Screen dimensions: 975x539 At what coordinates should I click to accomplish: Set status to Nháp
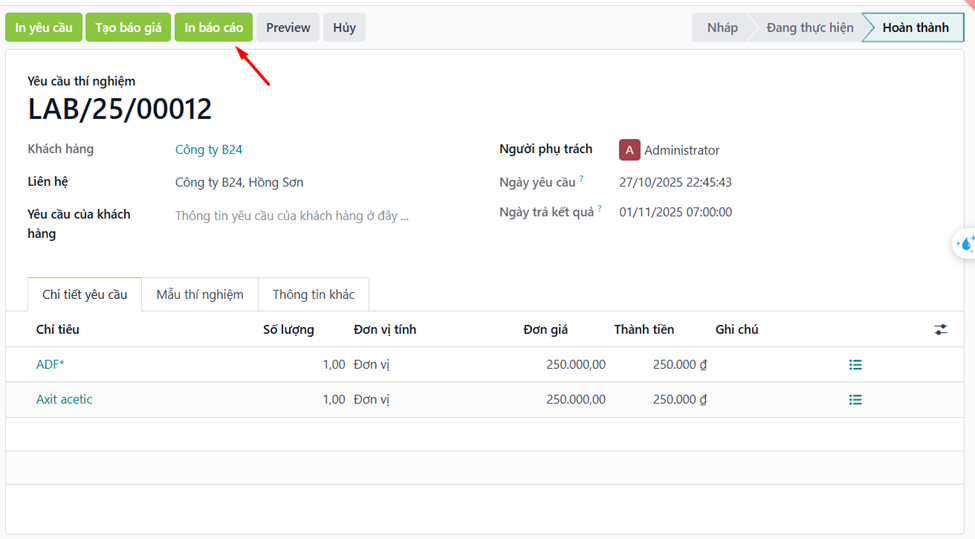click(721, 28)
